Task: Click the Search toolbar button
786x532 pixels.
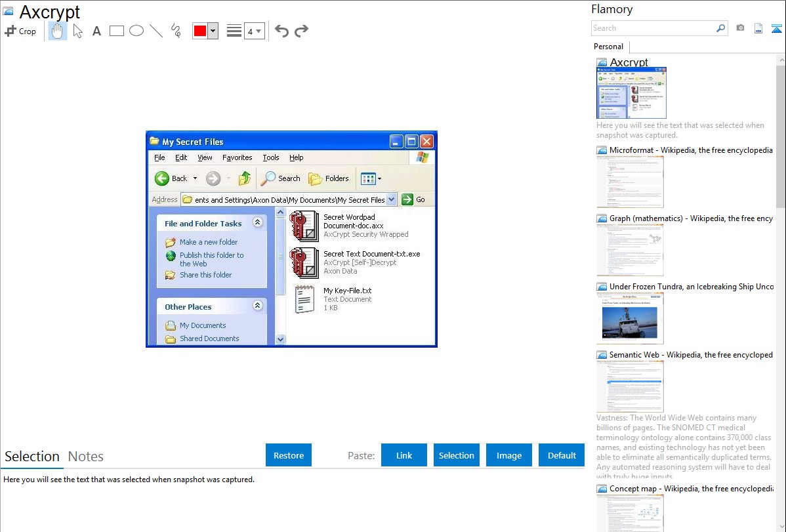Action: coord(281,178)
